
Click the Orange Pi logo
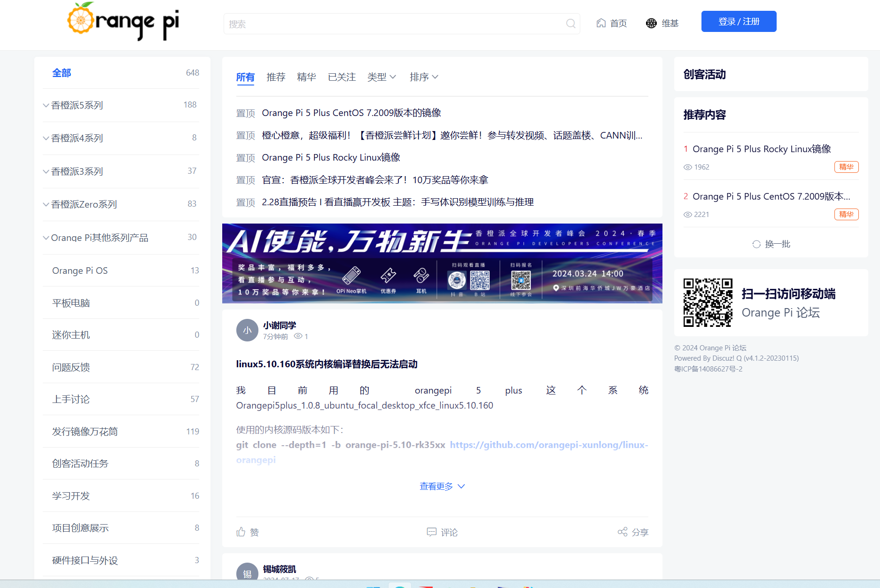pos(123,21)
